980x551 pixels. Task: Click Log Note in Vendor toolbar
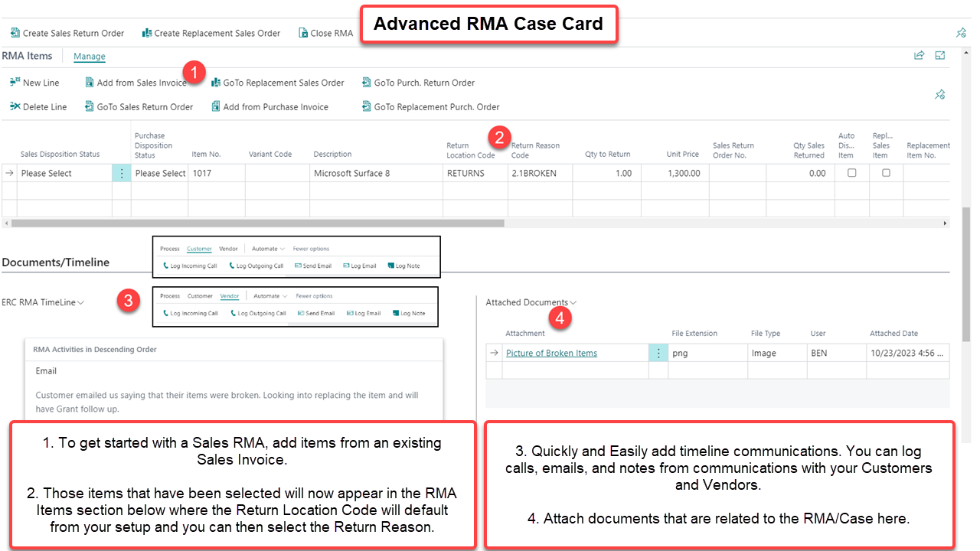point(408,313)
